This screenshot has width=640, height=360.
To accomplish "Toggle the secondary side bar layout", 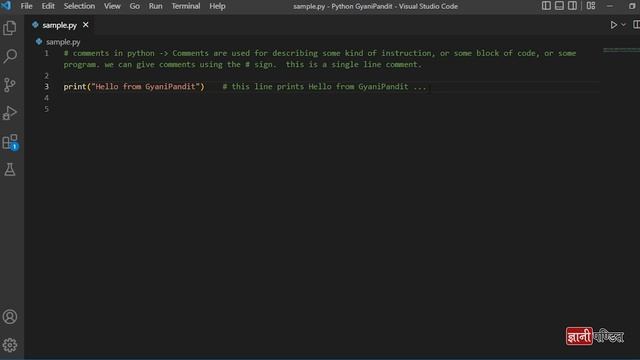I will tap(572, 6).
